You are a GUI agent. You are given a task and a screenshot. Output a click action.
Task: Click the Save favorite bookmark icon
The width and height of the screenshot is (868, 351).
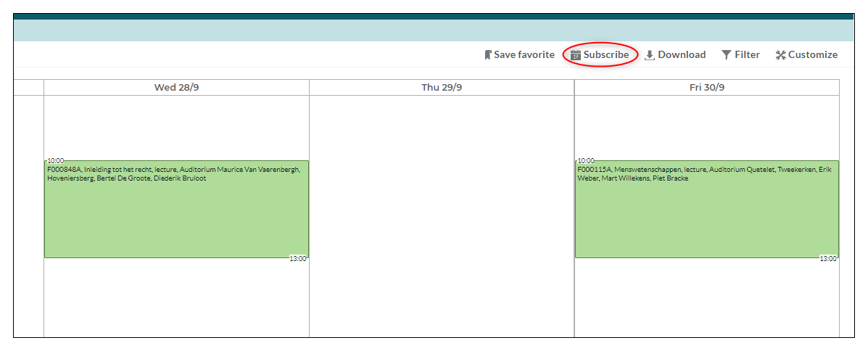tap(488, 55)
